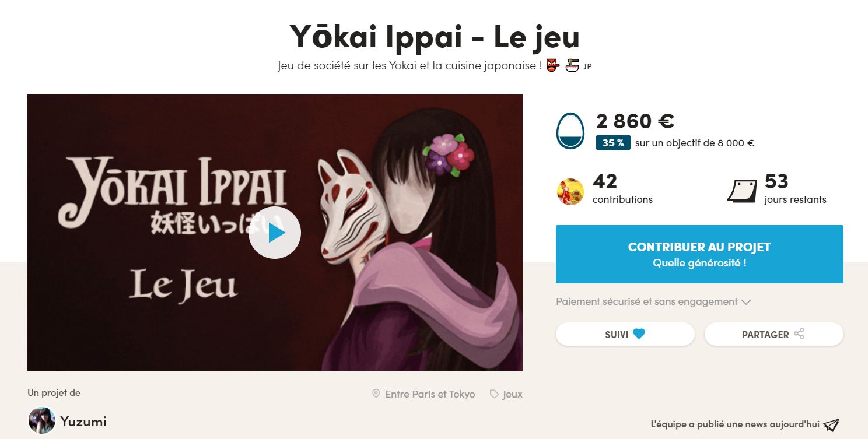This screenshot has height=439, width=868.
Task: Click the egg funding progress icon
Action: [x=570, y=131]
